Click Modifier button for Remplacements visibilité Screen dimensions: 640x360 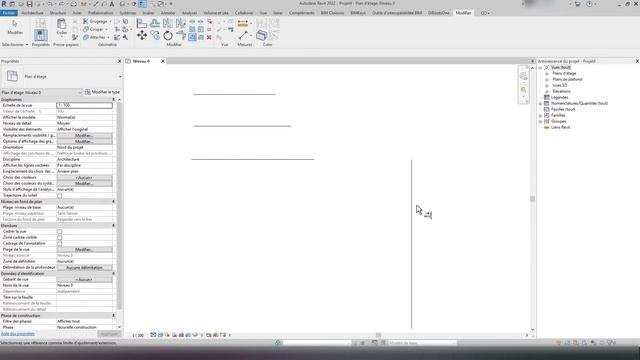[84, 136]
